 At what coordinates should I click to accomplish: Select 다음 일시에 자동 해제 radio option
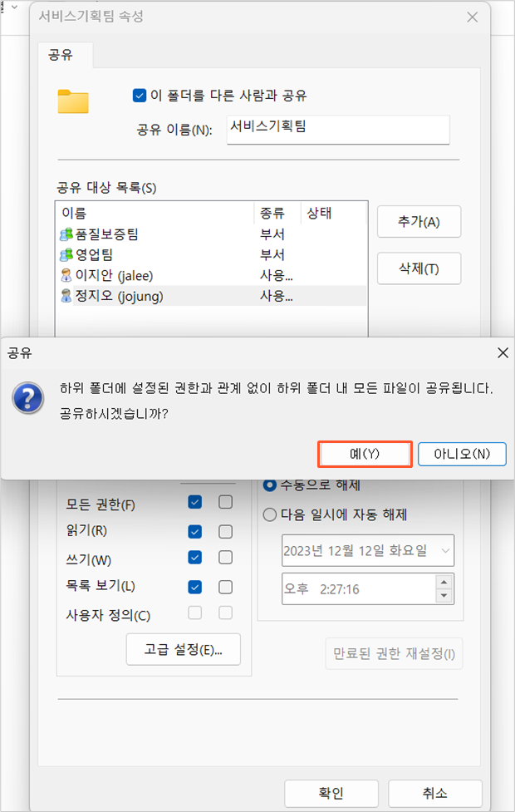tap(270, 515)
